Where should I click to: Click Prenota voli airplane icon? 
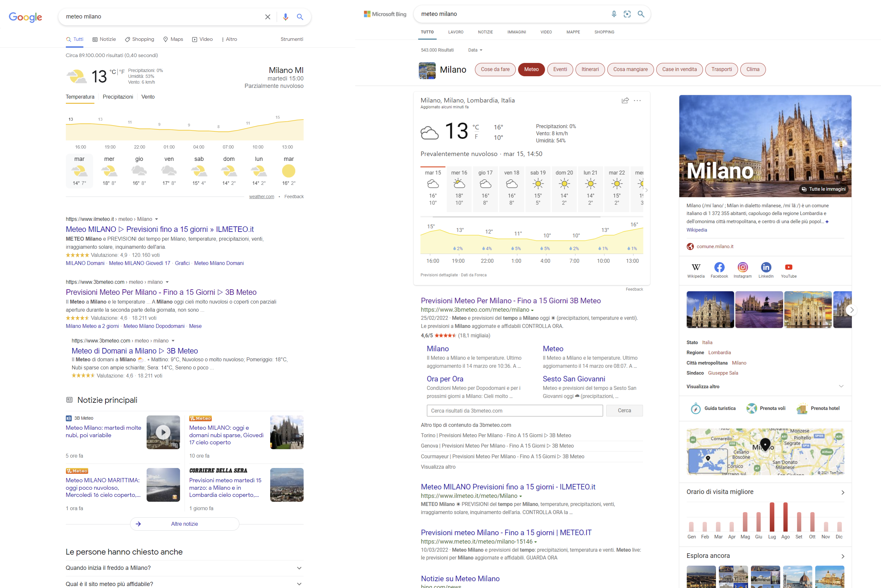pyautogui.click(x=751, y=408)
